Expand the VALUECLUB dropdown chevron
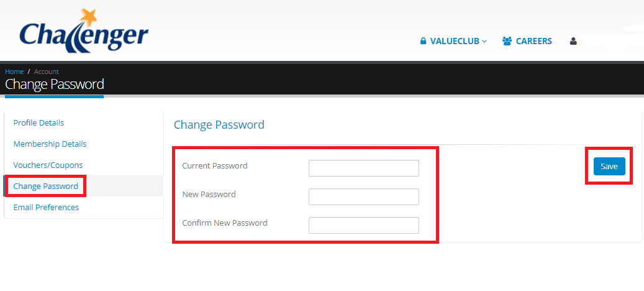644x291 pixels. pyautogui.click(x=484, y=41)
